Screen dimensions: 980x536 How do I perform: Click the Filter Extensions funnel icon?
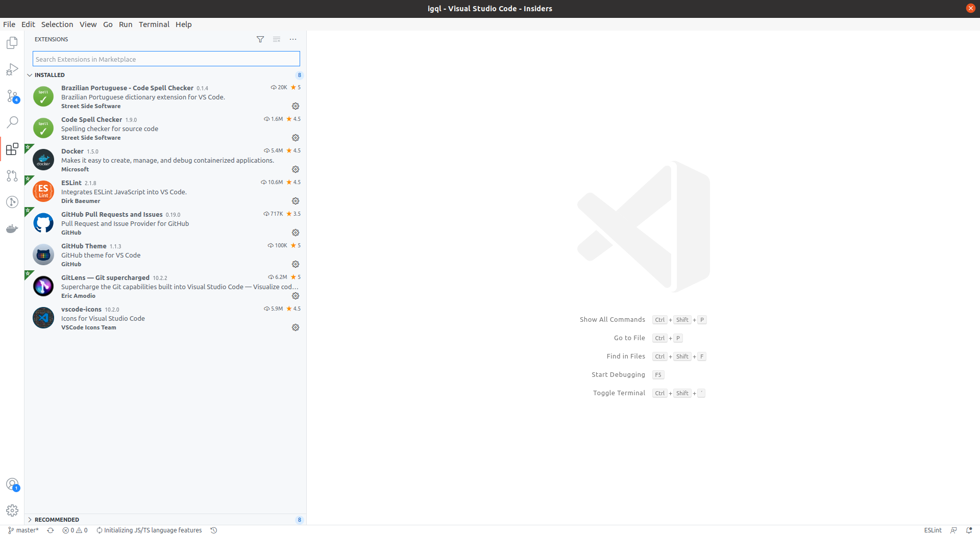pyautogui.click(x=260, y=39)
